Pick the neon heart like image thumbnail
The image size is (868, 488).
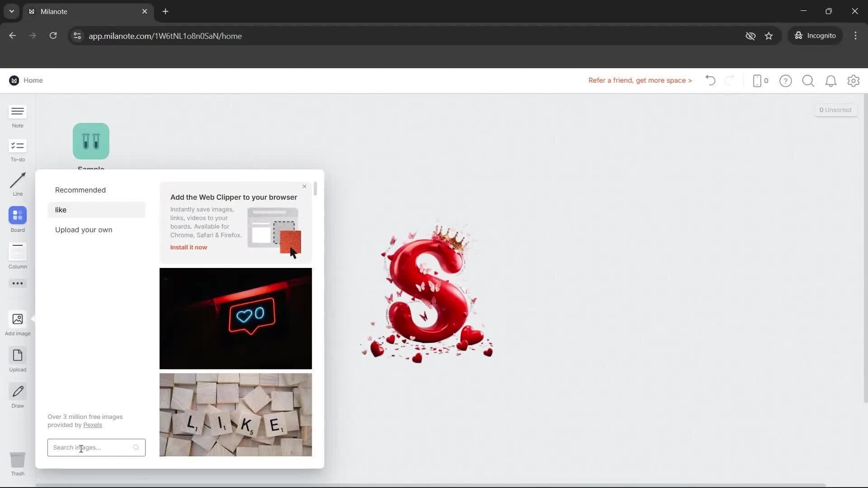[236, 318]
